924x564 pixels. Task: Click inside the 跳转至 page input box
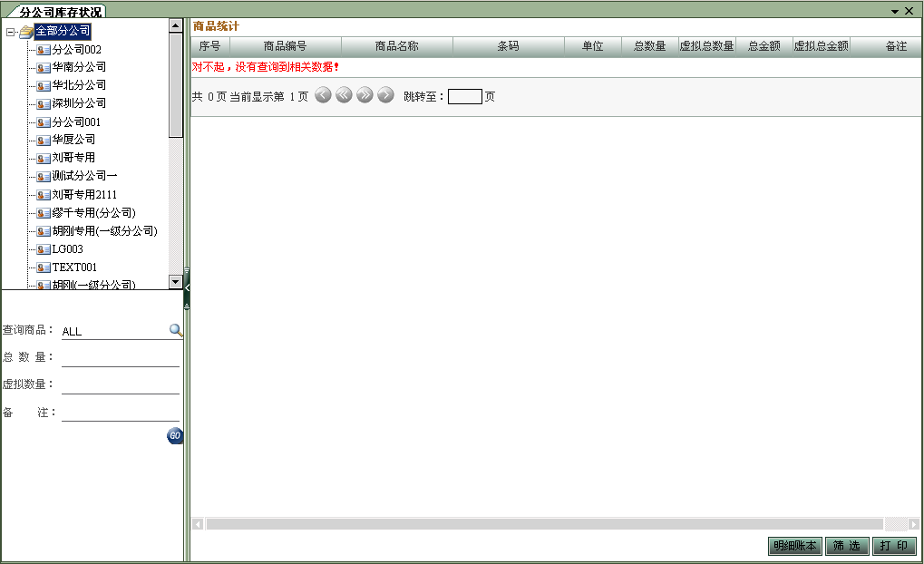467,95
